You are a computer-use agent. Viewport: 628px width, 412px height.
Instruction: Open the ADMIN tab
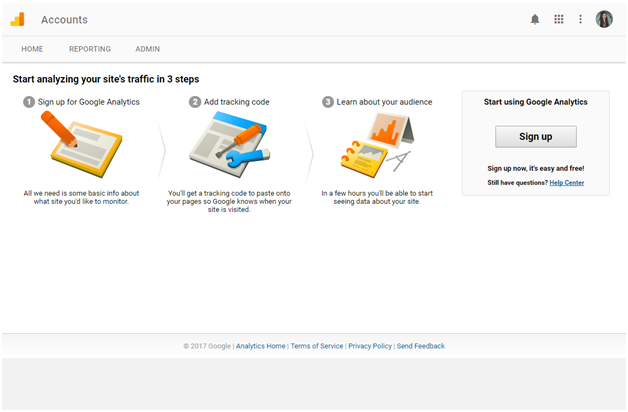point(147,49)
